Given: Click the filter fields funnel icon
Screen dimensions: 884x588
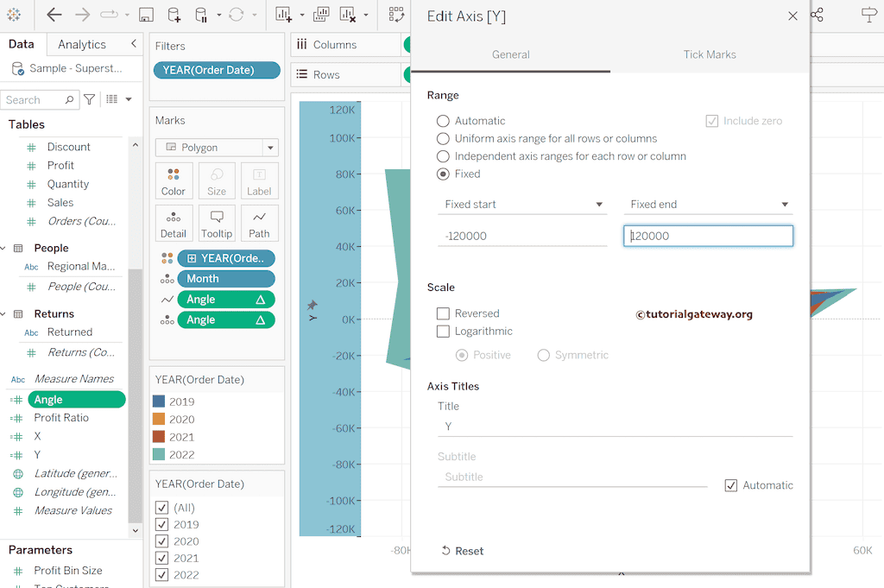Looking at the screenshot, I should [x=89, y=100].
